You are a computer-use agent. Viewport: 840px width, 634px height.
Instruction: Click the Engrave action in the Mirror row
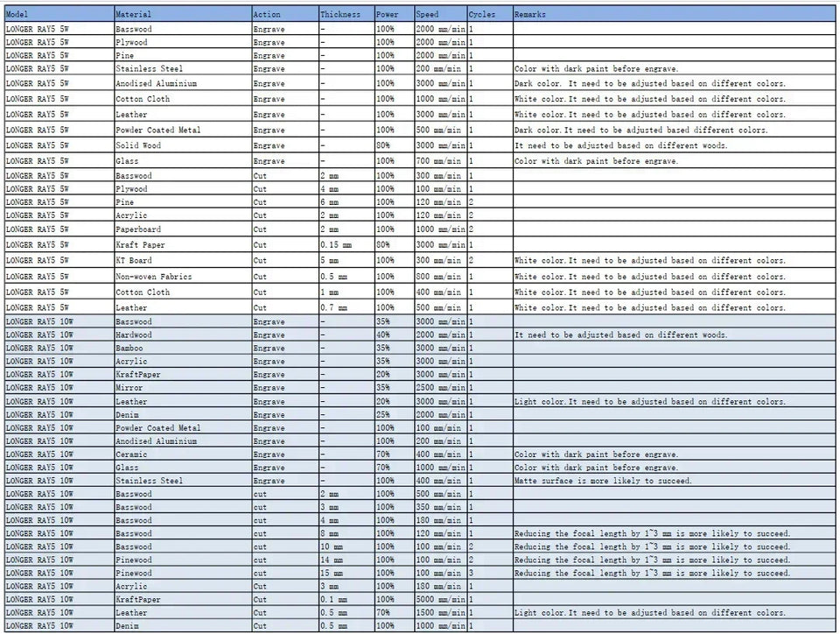click(x=269, y=387)
